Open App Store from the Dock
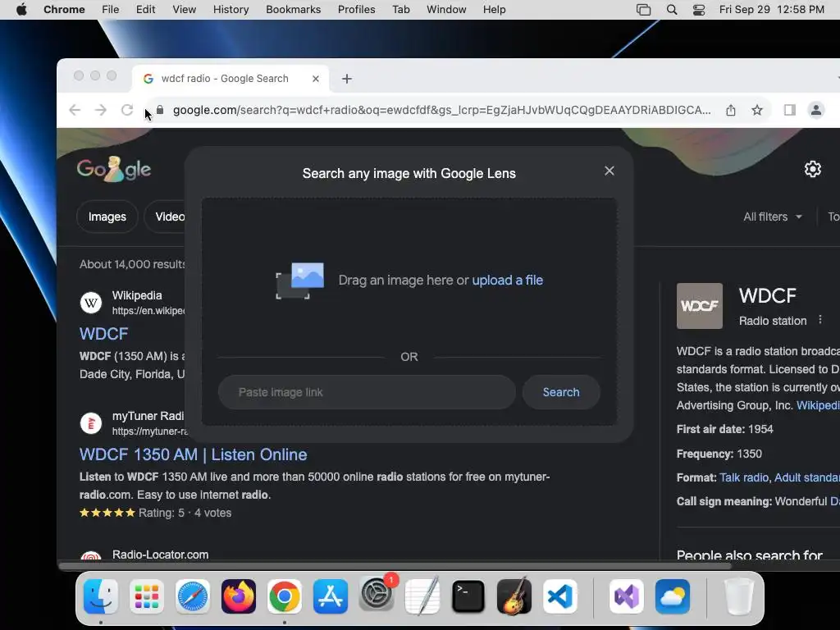Image resolution: width=840 pixels, height=630 pixels. click(331, 596)
